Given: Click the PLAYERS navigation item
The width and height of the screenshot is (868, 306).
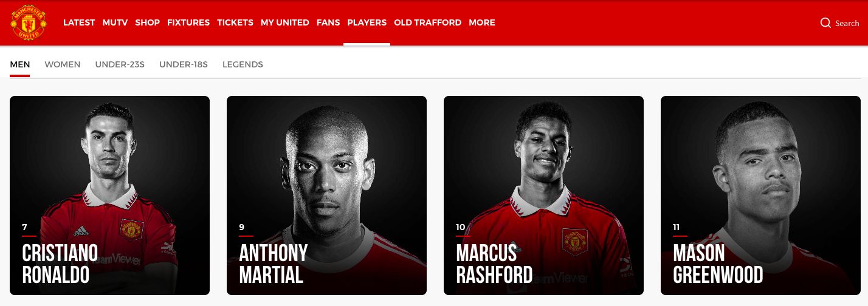Looking at the screenshot, I should coord(367,22).
